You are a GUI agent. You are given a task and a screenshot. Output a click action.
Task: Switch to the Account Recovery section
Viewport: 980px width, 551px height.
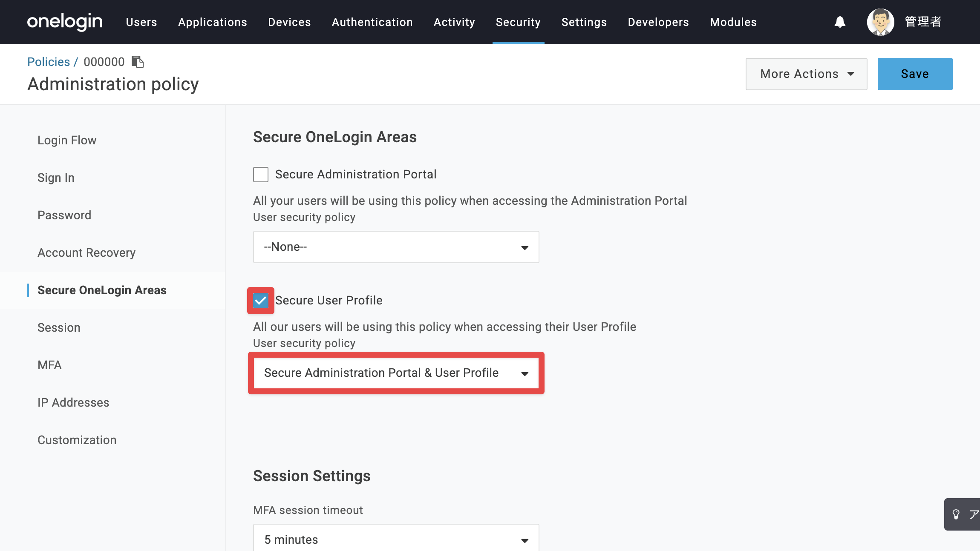(x=86, y=253)
